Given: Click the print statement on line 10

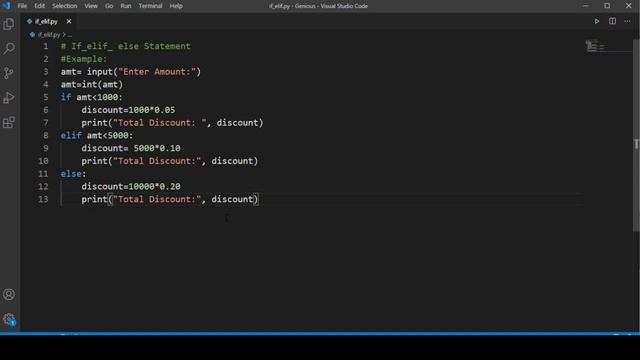Looking at the screenshot, I should coord(170,161).
